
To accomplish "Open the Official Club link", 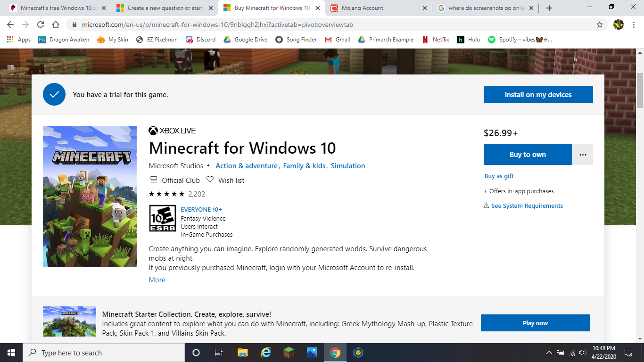I will 175,180.
